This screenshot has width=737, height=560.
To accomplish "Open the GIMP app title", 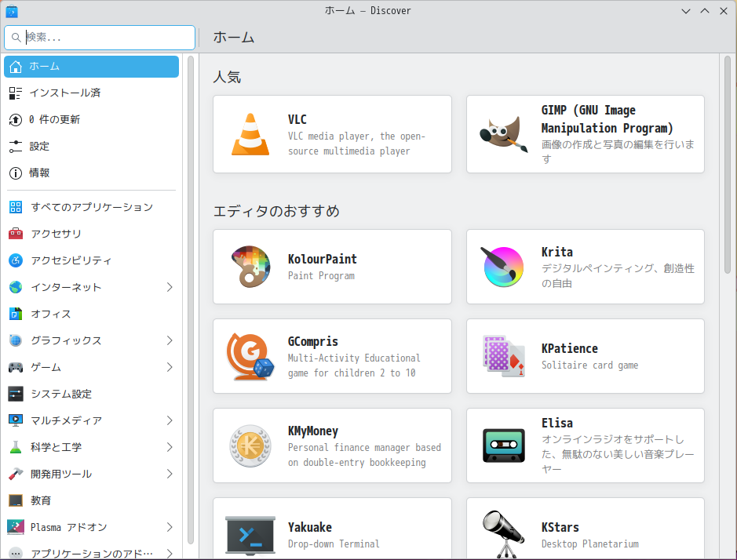I will pos(607,119).
